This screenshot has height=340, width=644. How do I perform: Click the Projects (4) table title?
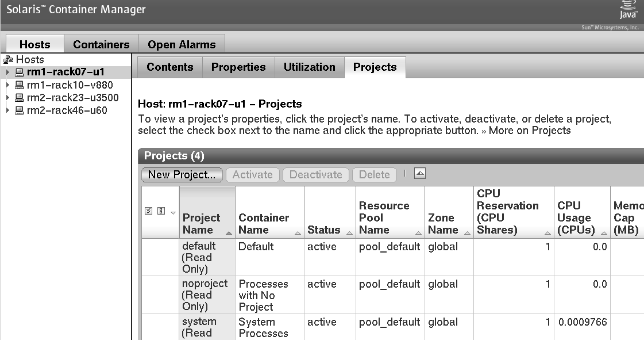pos(174,156)
